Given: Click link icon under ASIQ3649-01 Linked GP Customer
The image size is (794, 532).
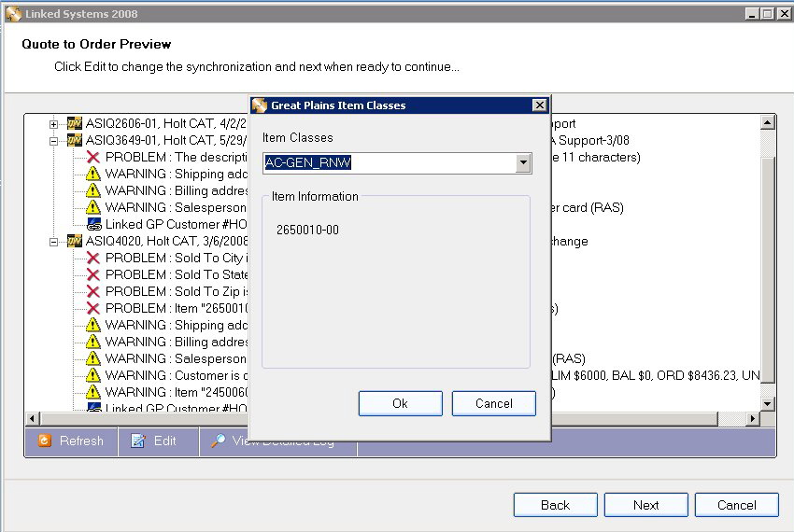Looking at the screenshot, I should point(93,224).
